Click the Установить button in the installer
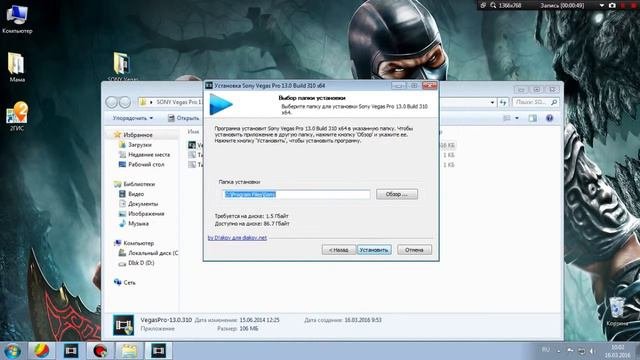640x360 pixels. 374,249
